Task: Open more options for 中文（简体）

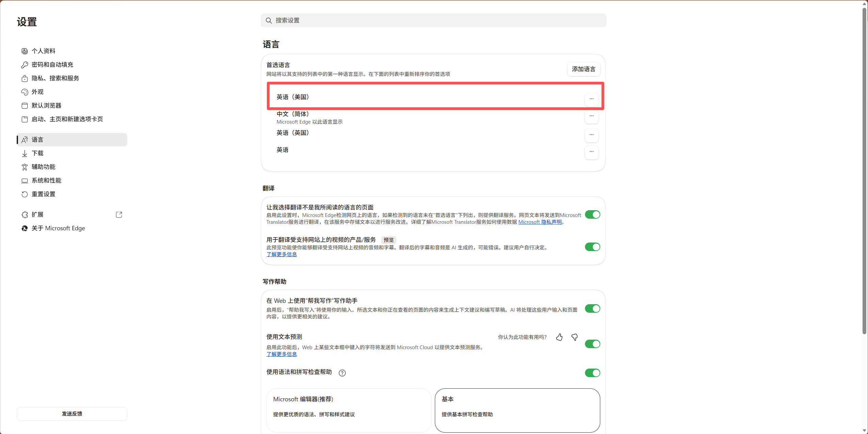Action: point(592,116)
